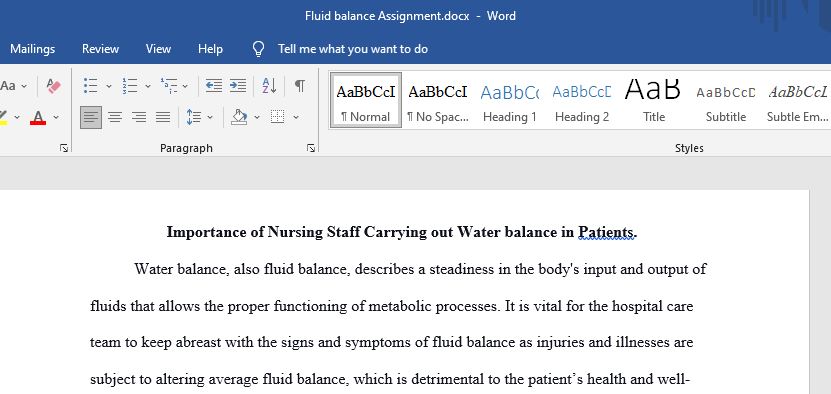Open the Font settings dialog launcher
Image resolution: width=831 pixels, height=394 pixels.
click(64, 148)
